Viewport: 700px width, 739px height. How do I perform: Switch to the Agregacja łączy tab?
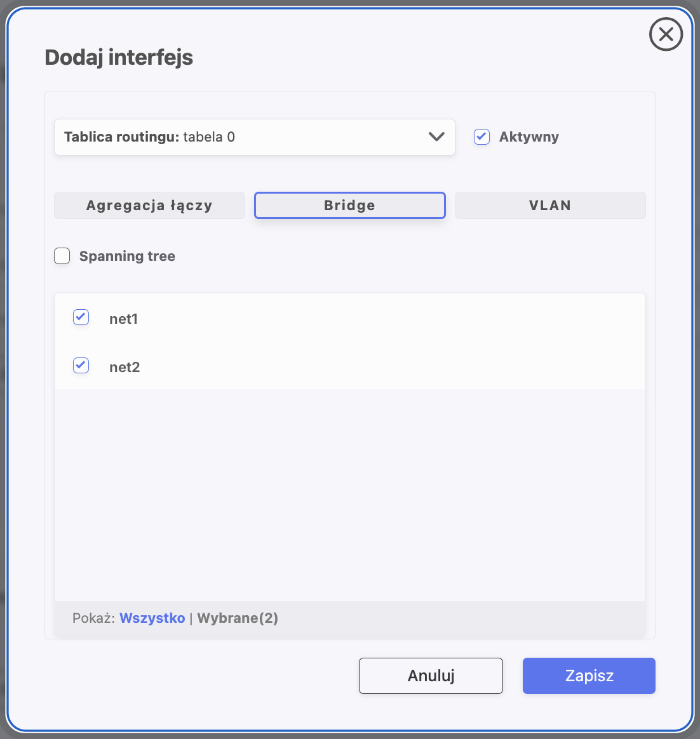point(149,206)
